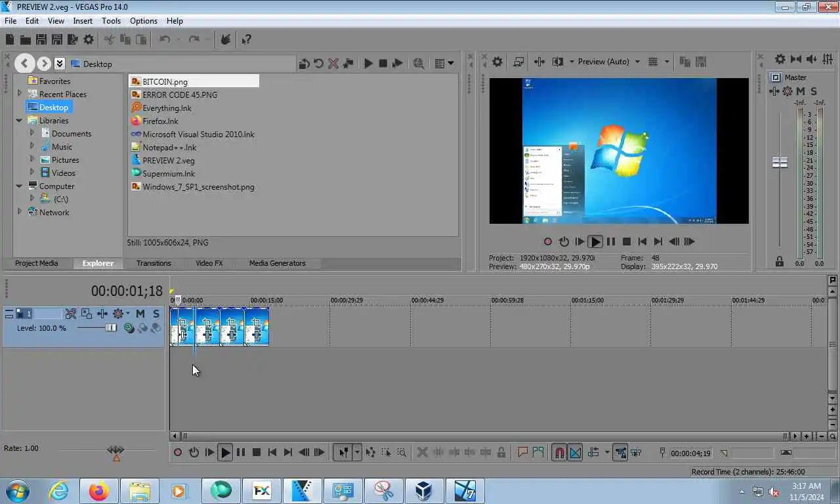
Task: Open the Tools menu
Action: click(111, 21)
